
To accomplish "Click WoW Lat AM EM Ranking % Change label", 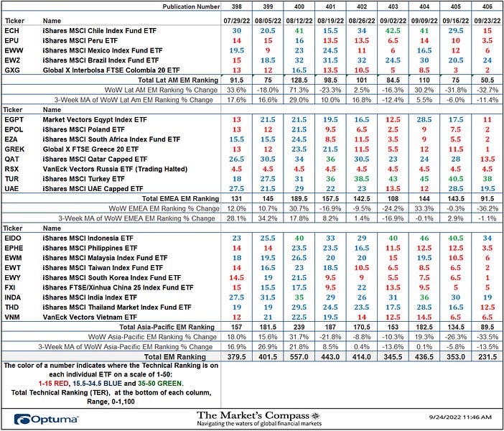I will [161, 90].
